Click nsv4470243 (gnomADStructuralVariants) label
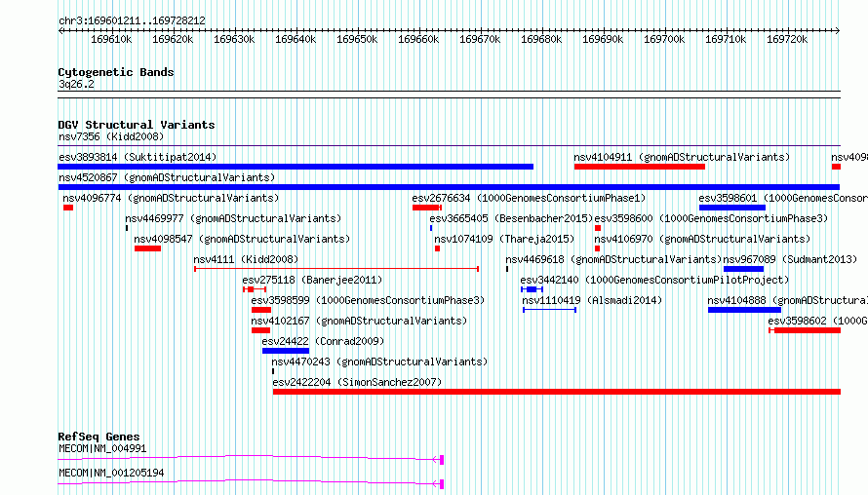Image resolution: width=868 pixels, height=495 pixels. (x=379, y=362)
